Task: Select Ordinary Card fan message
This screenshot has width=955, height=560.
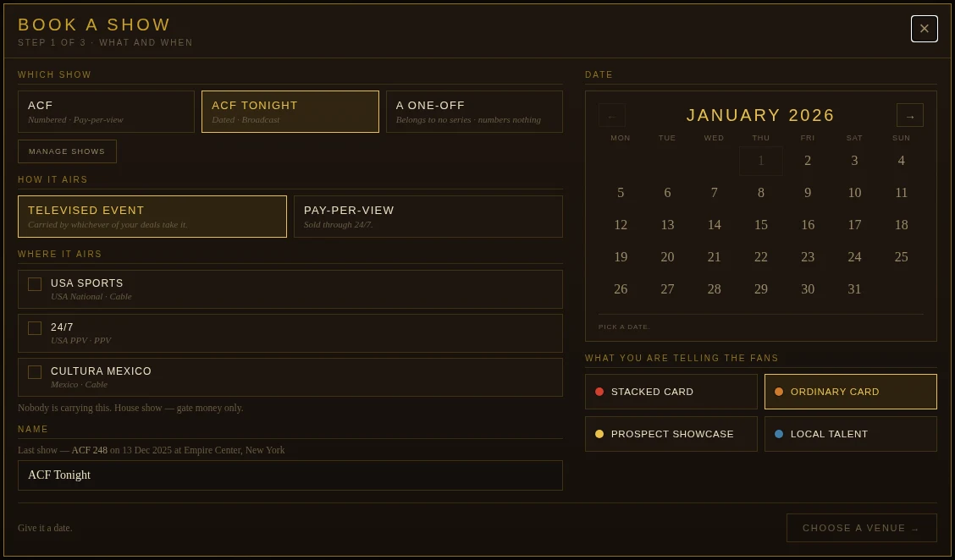Action: click(x=850, y=392)
